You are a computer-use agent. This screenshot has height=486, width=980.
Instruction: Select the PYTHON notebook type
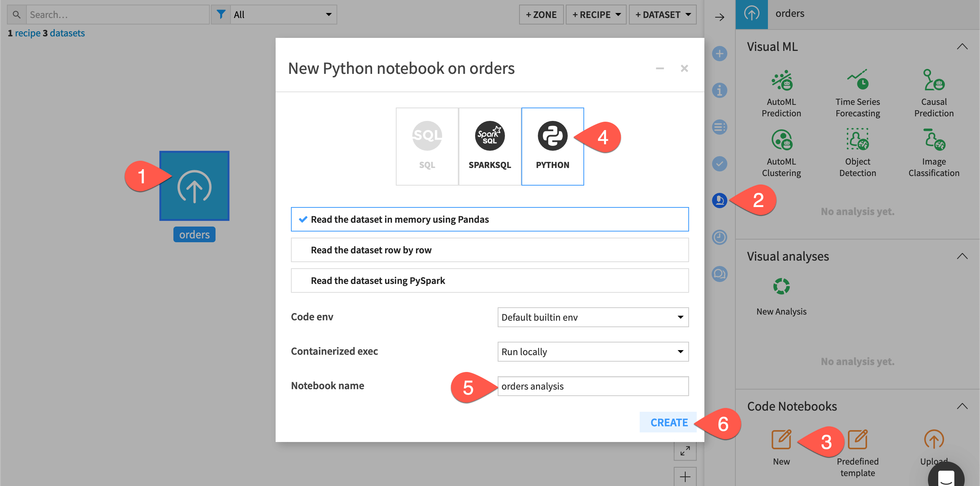[x=552, y=145]
